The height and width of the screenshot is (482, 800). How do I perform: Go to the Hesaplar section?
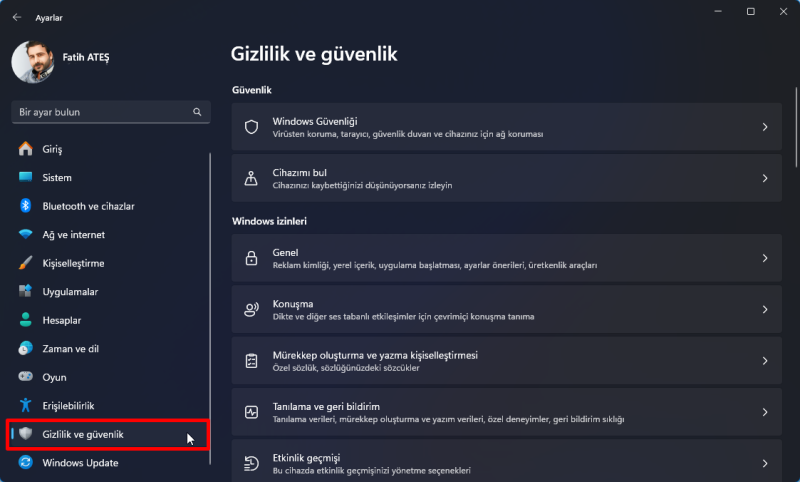pos(62,320)
